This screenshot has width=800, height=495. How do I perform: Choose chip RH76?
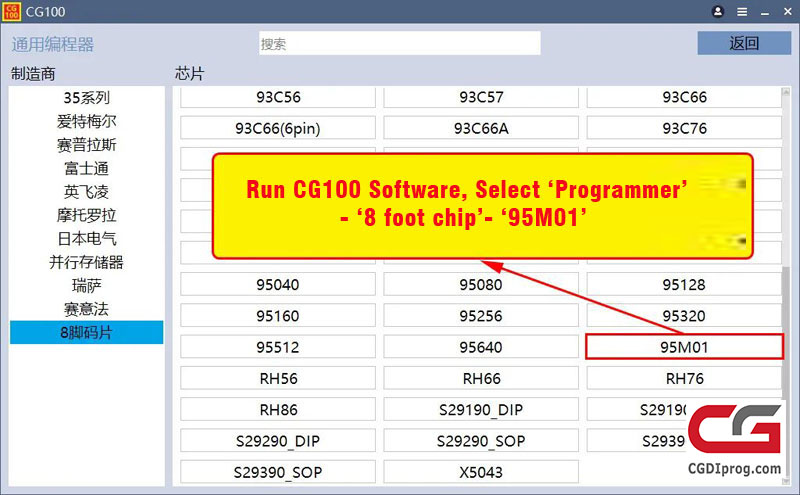click(x=684, y=378)
